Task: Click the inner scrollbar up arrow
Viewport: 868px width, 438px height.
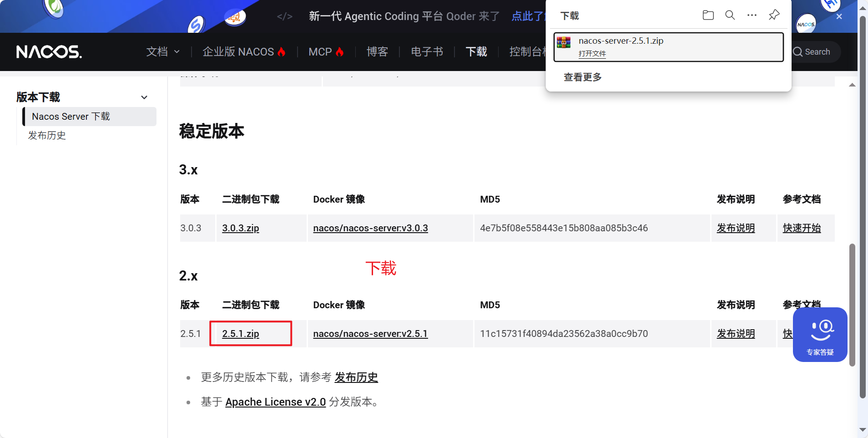Action: pyautogui.click(x=852, y=85)
